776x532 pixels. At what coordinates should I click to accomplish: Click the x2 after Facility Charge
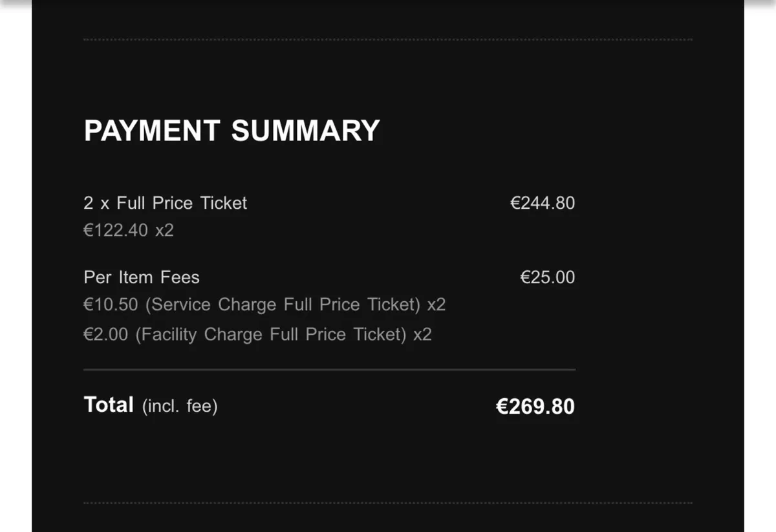click(x=422, y=334)
